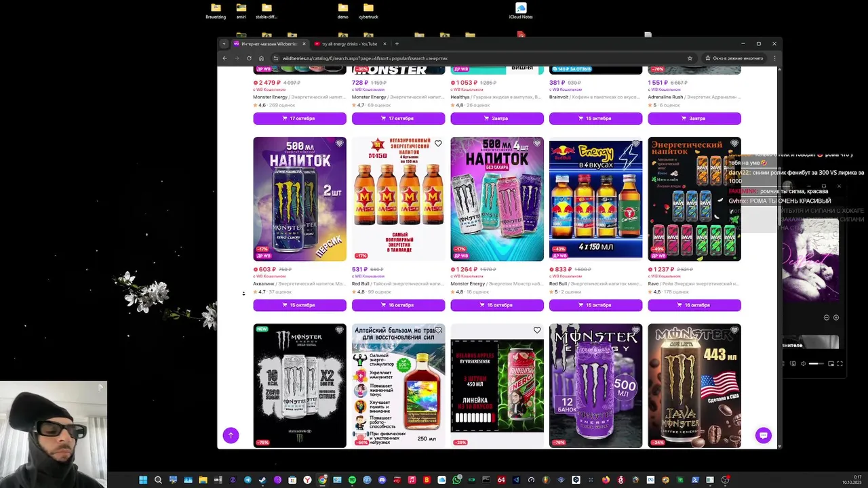Add 603 ₽ Аквалинк drink to cart
Screen dimensions: 868x488
pos(300,305)
